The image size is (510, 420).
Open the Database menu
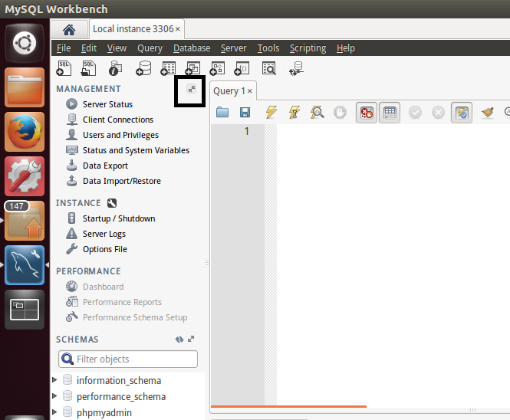pyautogui.click(x=192, y=48)
